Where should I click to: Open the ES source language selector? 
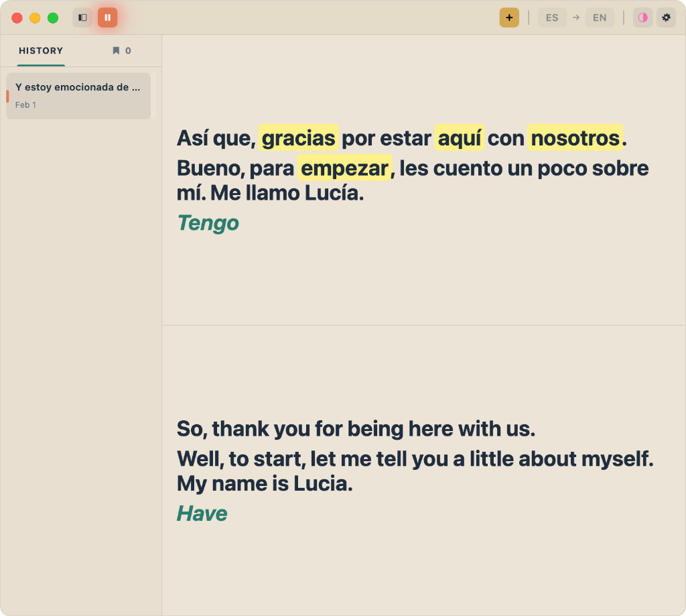coord(551,17)
